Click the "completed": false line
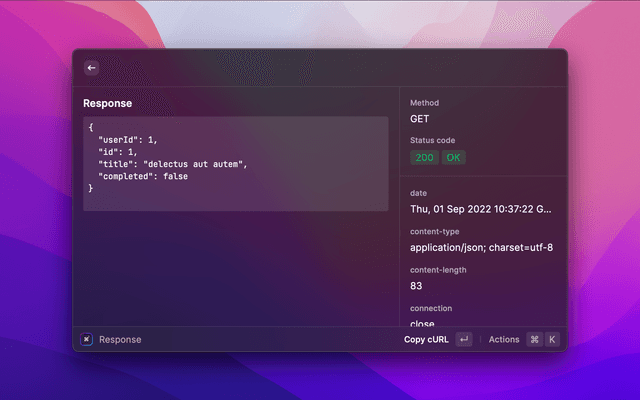The width and height of the screenshot is (640, 400). coord(142,176)
